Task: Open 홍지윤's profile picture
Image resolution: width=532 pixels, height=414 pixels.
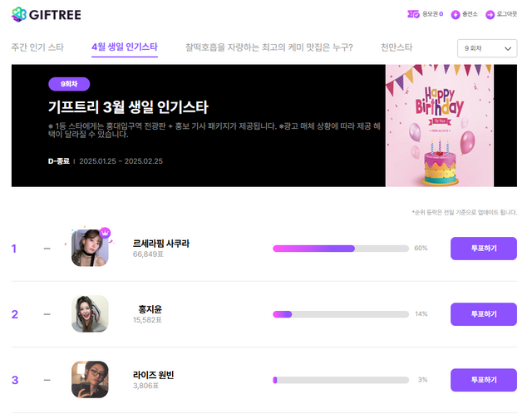Action: point(90,314)
